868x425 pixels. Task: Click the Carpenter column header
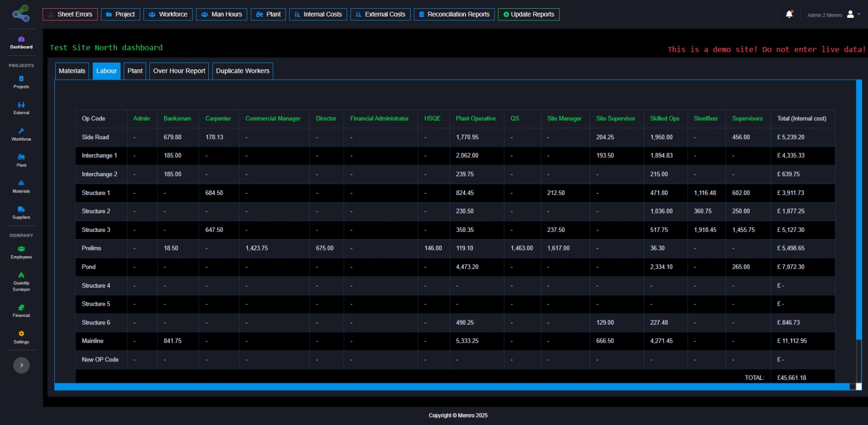coord(218,118)
